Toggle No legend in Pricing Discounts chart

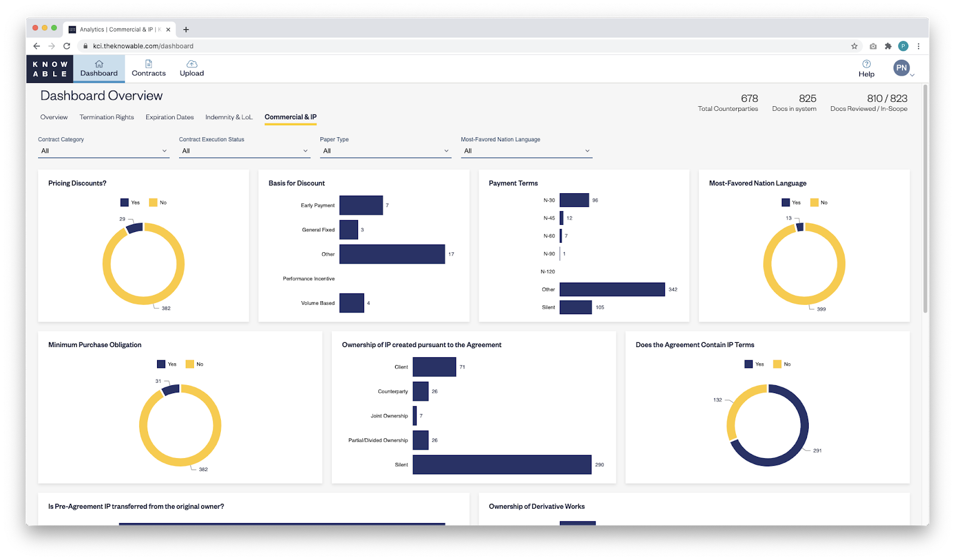(158, 203)
